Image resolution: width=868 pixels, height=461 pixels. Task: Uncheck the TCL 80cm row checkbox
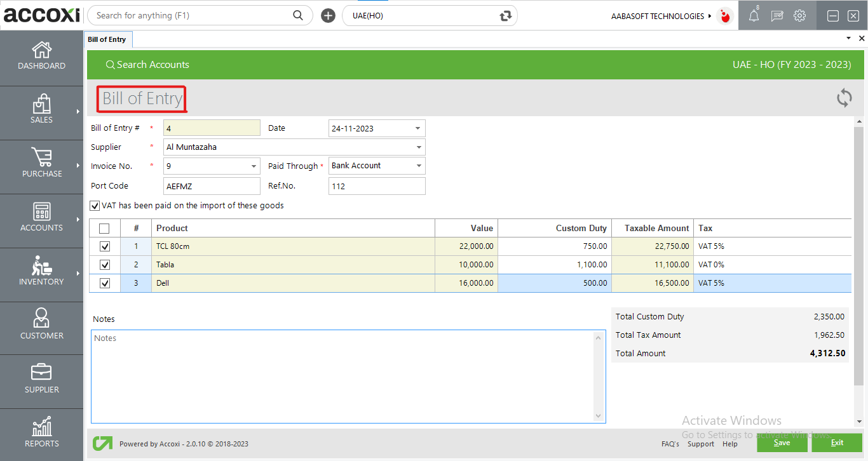pyautogui.click(x=105, y=246)
